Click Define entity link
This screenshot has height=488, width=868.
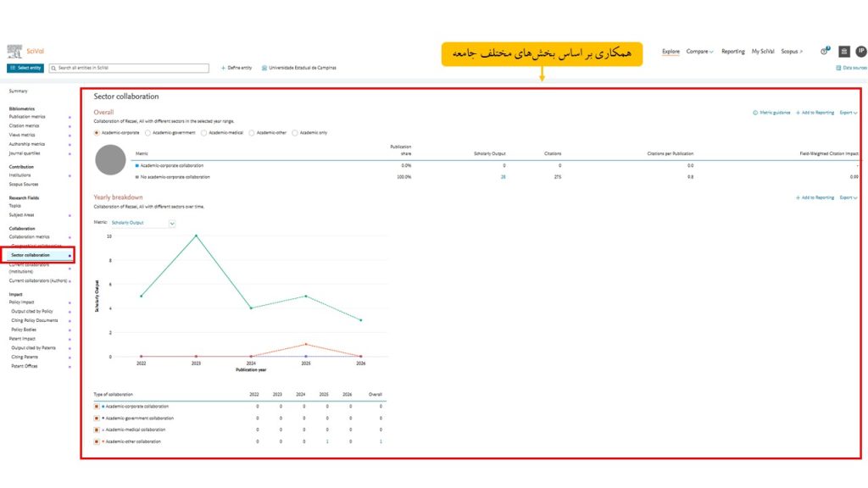[x=236, y=68]
